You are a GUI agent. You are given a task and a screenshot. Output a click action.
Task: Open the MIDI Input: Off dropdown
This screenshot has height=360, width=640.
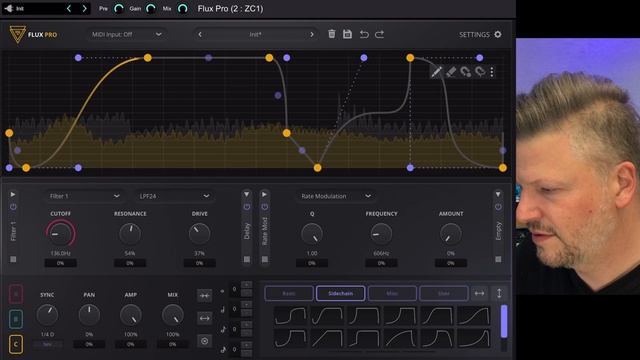tap(126, 34)
